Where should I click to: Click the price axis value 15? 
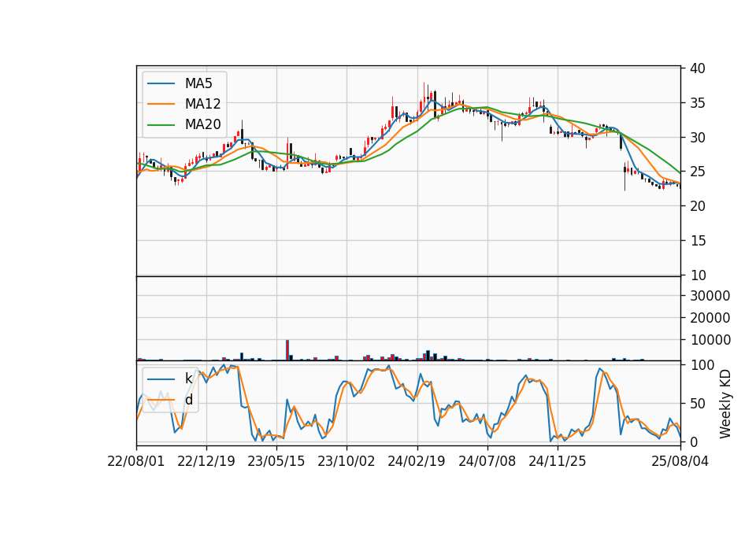(x=698, y=241)
